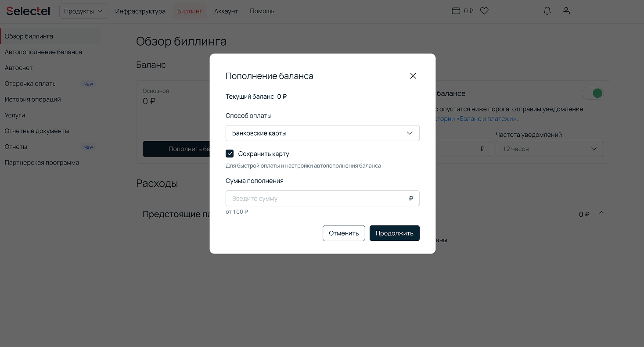Toggle the balance notification switch
The image size is (644, 347).
click(x=592, y=93)
